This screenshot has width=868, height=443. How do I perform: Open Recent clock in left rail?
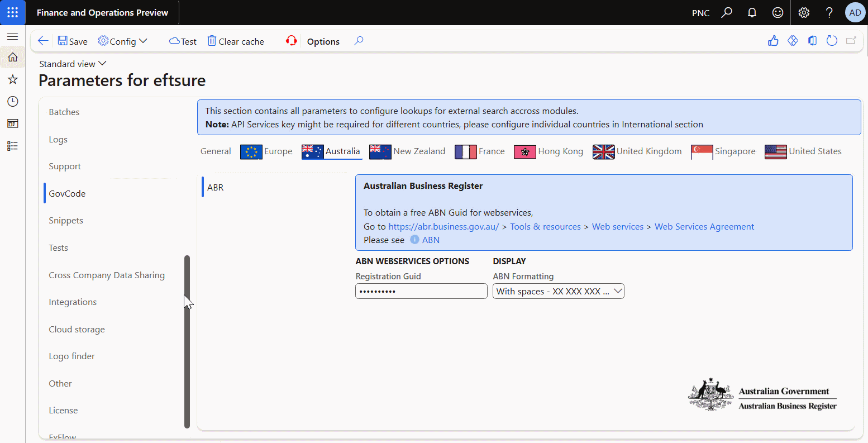12,101
